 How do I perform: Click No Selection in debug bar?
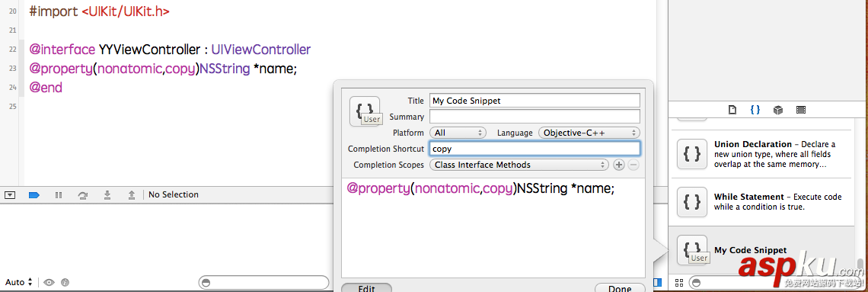point(174,195)
